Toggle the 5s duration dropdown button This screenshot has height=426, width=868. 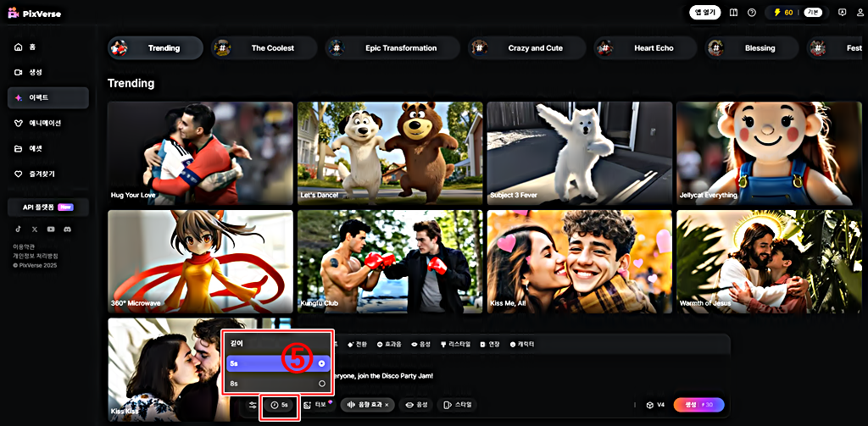coord(280,405)
